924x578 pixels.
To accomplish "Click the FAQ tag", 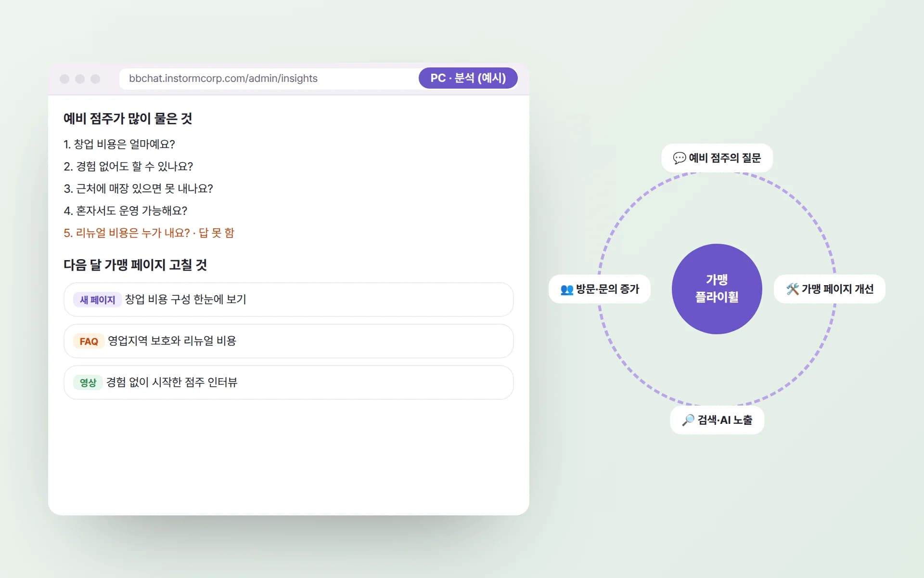I will 89,341.
